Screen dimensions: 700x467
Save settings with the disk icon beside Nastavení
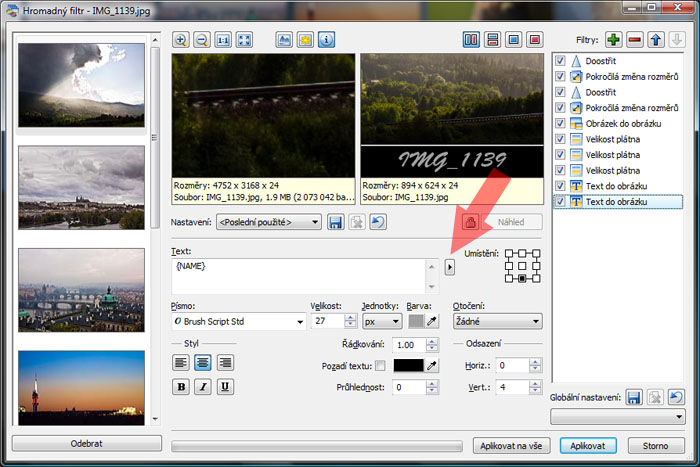[335, 221]
